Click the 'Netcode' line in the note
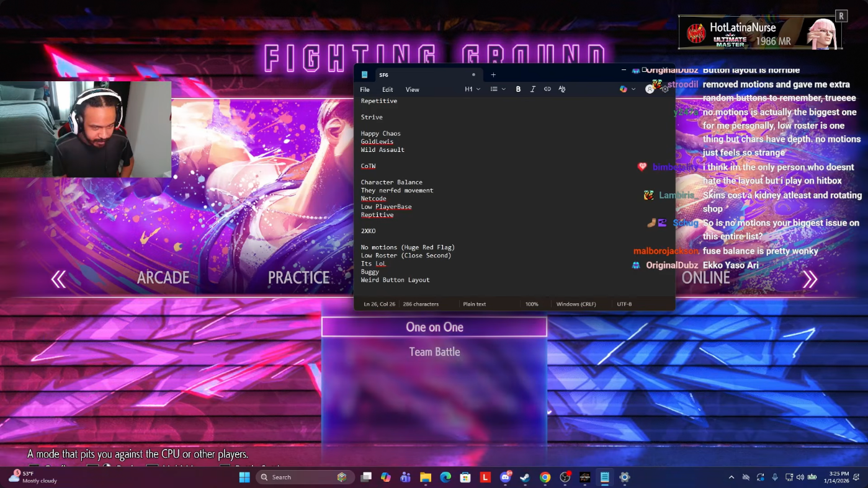The image size is (868, 488). click(374, 199)
